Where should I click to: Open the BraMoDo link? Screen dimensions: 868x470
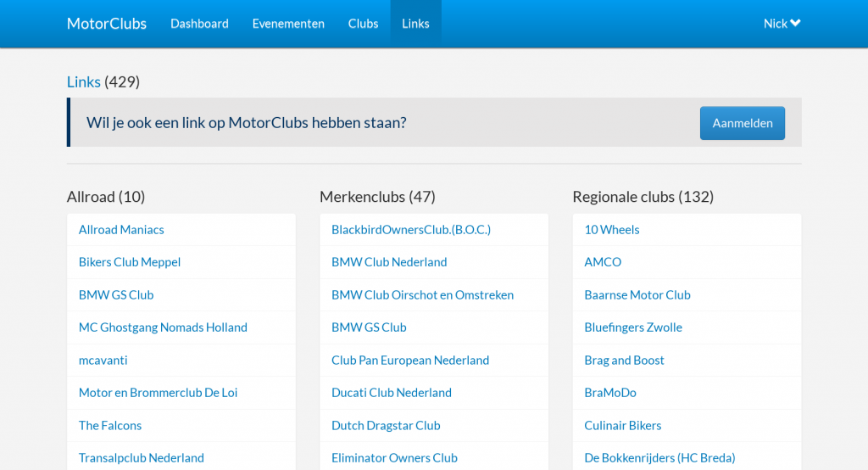(x=610, y=393)
